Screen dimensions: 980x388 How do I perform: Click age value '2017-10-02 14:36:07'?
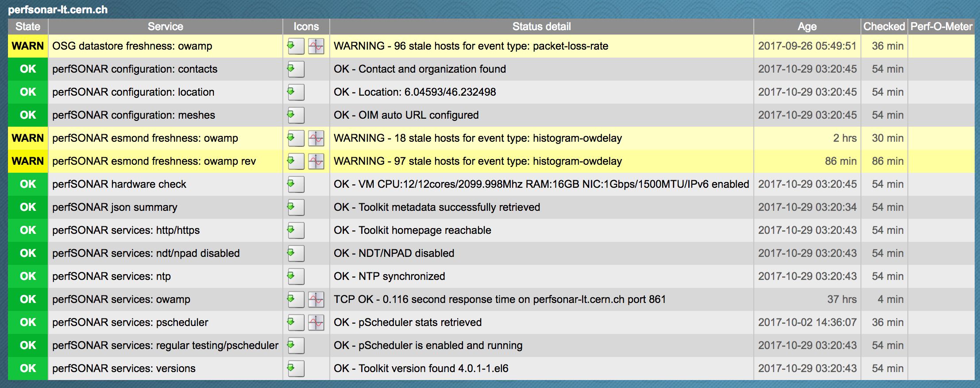[807, 322]
